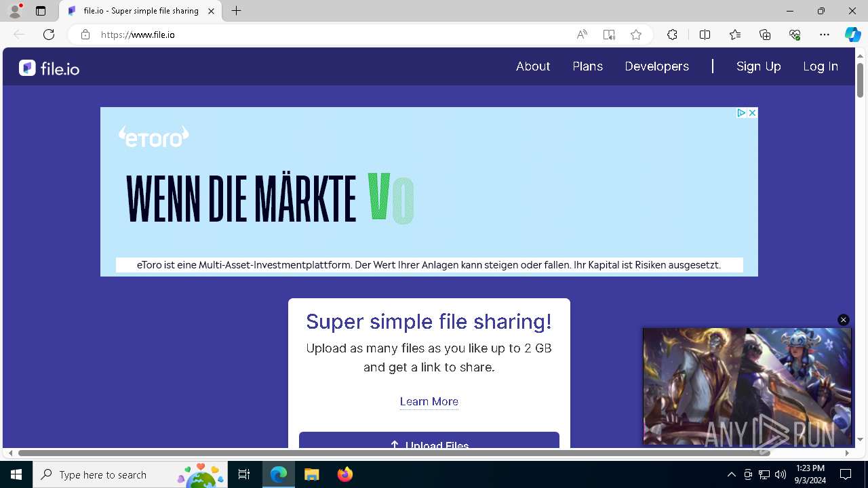Reload the page with refresh icon
Screen dimensions: 868x488
click(49, 35)
